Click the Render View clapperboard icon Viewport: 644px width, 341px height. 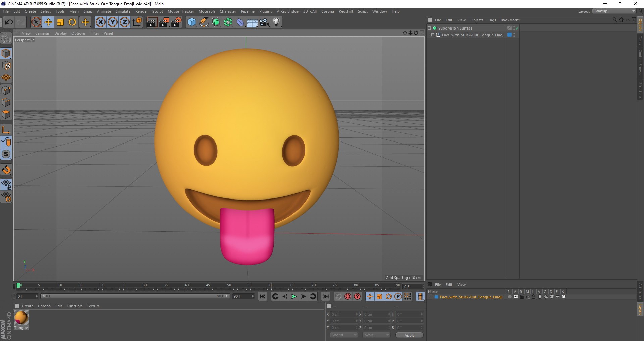pos(152,22)
